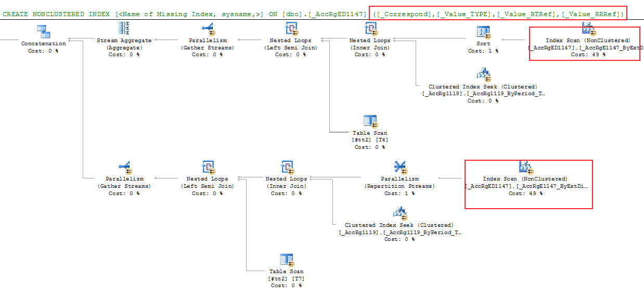Select Gather Streams icon next to Stream Aggregate

pos(208,28)
